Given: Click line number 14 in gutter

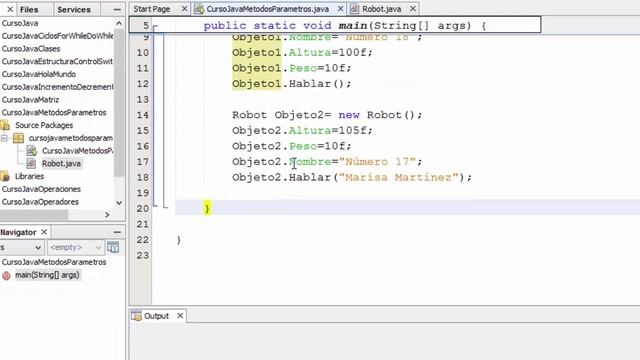Looking at the screenshot, I should click(143, 115).
